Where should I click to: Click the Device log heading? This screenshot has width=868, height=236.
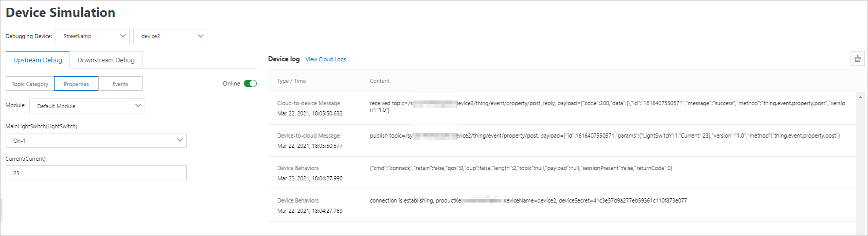284,59
